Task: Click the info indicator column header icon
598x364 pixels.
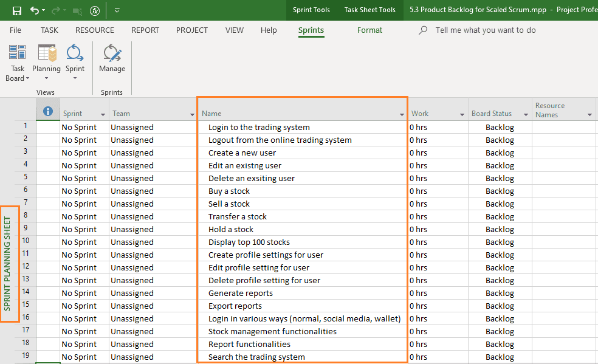Action: click(x=47, y=111)
